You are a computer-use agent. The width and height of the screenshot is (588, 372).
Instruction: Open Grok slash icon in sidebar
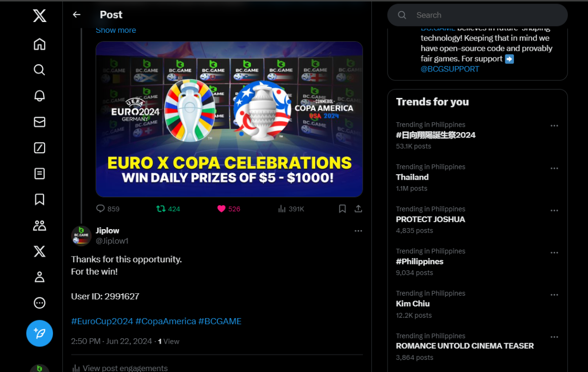(x=40, y=147)
